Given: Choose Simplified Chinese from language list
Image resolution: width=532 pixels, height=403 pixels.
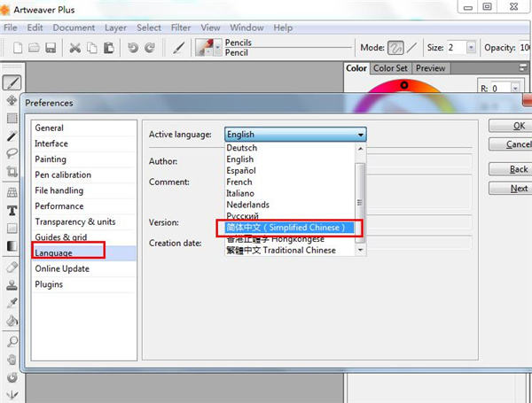Looking at the screenshot, I should [289, 228].
